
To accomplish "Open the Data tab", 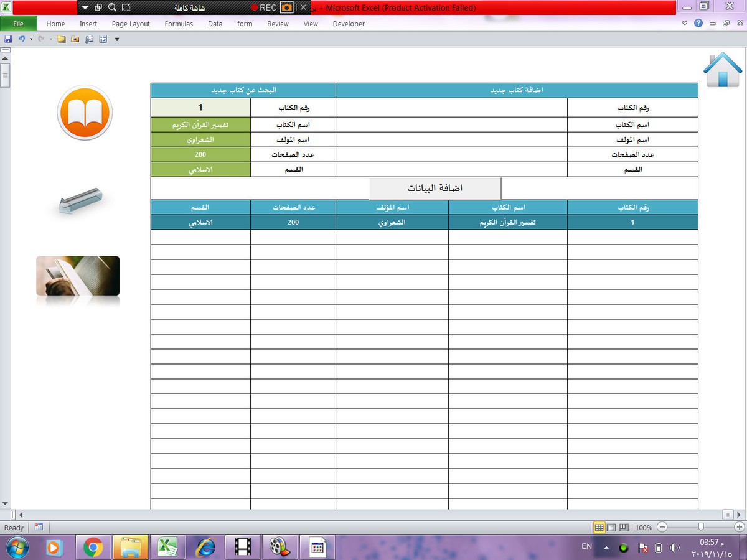I will 215,24.
